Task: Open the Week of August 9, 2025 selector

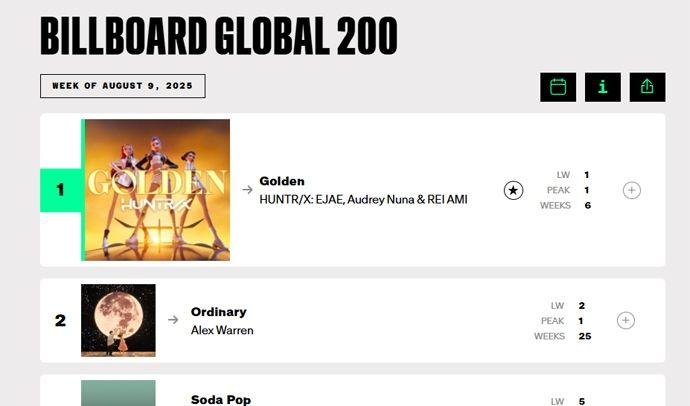Action: coord(122,86)
